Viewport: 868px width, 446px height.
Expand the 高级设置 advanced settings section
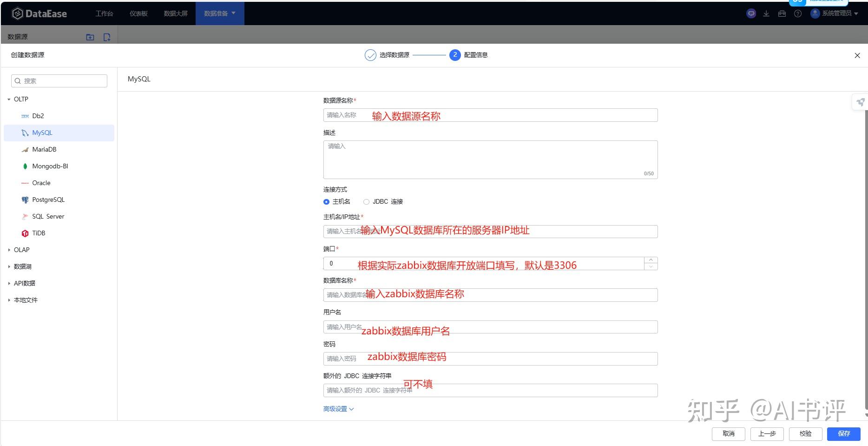(x=338, y=409)
